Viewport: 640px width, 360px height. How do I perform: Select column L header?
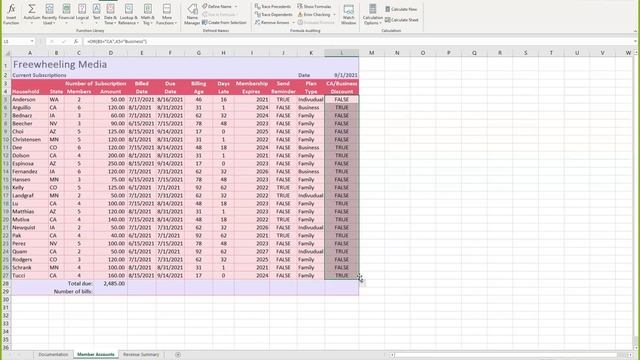pyautogui.click(x=342, y=53)
